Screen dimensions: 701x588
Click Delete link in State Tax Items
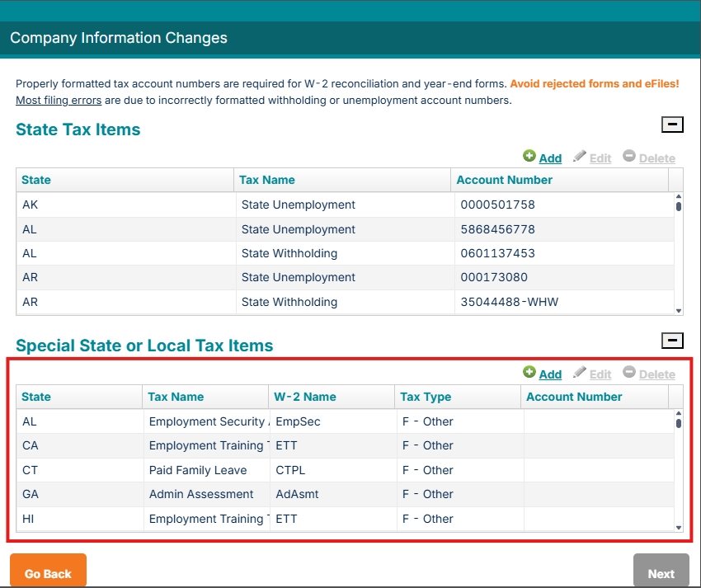point(656,158)
